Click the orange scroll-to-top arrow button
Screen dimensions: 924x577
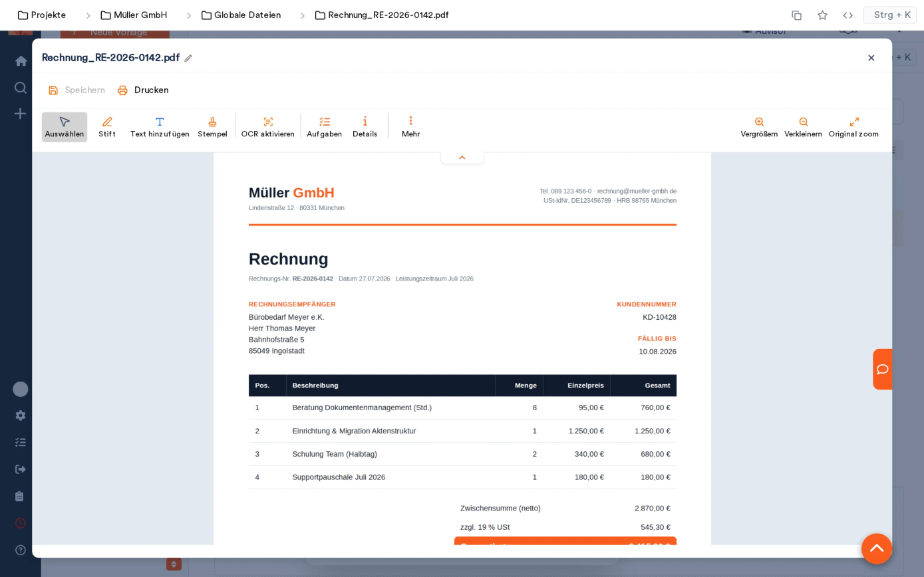877,549
